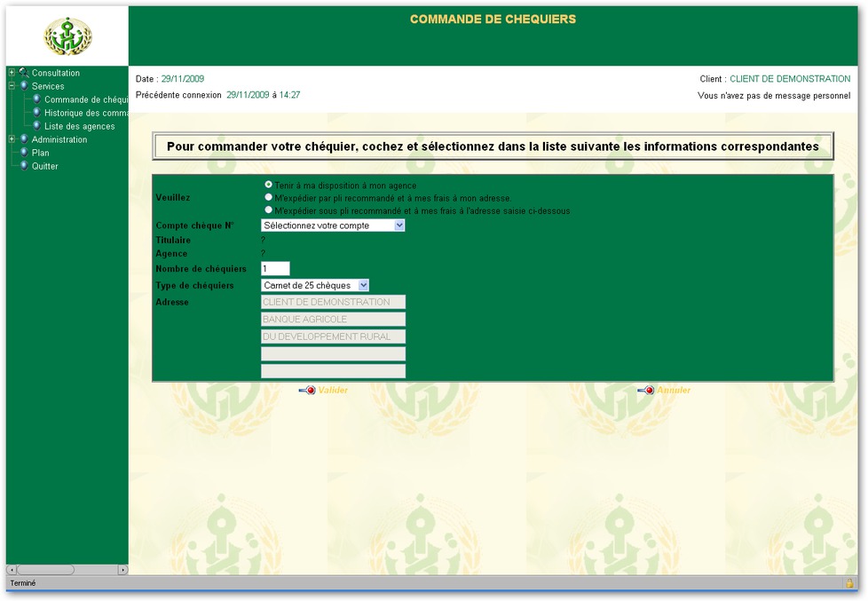The image size is (868, 601).
Task: Click the Nombre de chéquiers input field
Action: pyautogui.click(x=275, y=269)
